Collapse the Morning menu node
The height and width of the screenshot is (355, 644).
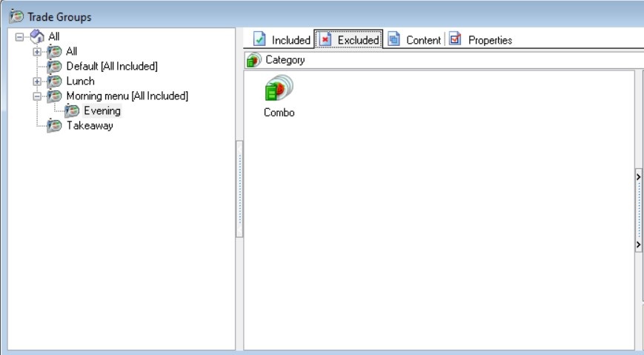(37, 96)
